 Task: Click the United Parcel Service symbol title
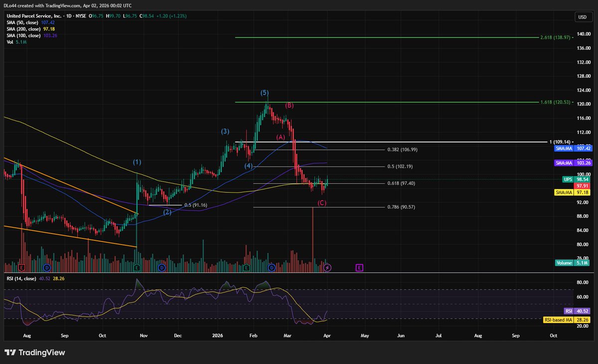[33, 16]
